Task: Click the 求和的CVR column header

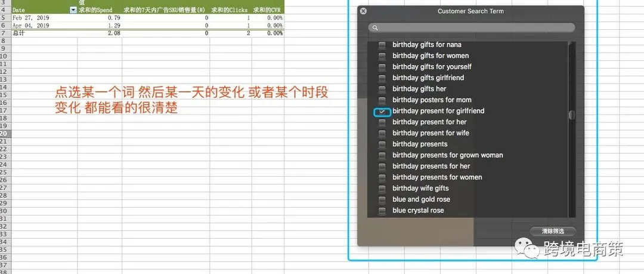Action: tap(268, 10)
